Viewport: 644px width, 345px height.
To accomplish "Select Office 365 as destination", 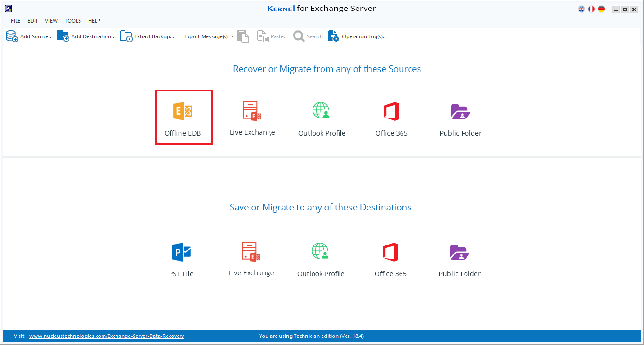I will click(390, 260).
